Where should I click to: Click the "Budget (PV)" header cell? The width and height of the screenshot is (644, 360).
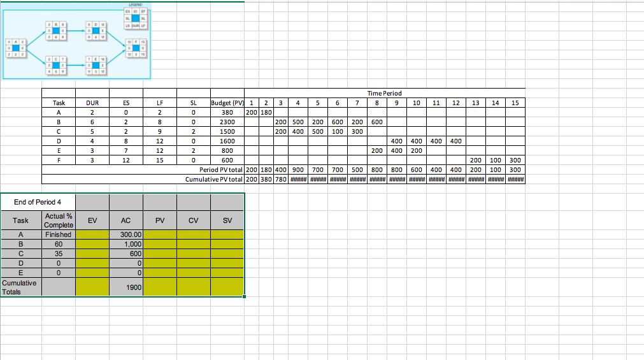227,103
